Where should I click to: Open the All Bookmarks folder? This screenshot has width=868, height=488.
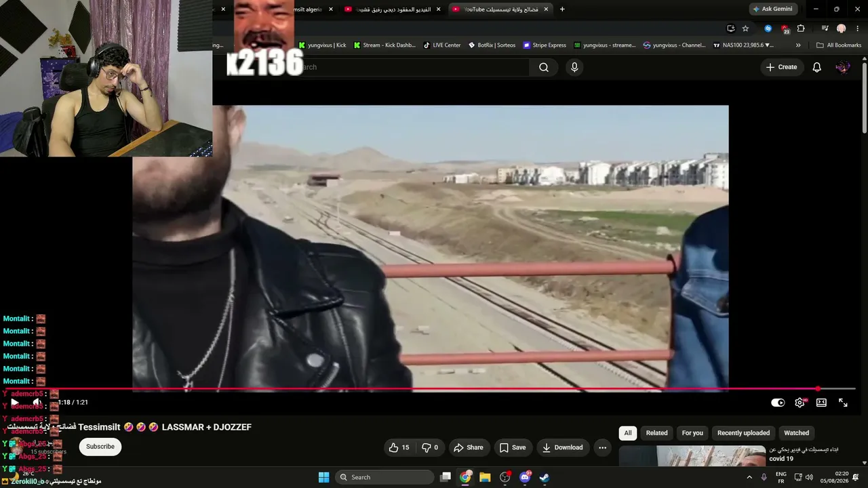839,45
